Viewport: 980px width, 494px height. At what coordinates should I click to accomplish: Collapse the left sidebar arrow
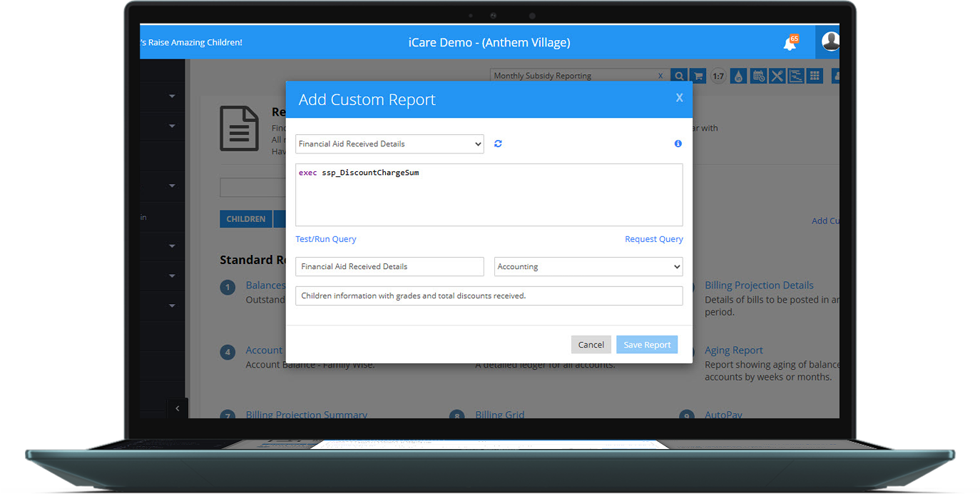tap(178, 408)
